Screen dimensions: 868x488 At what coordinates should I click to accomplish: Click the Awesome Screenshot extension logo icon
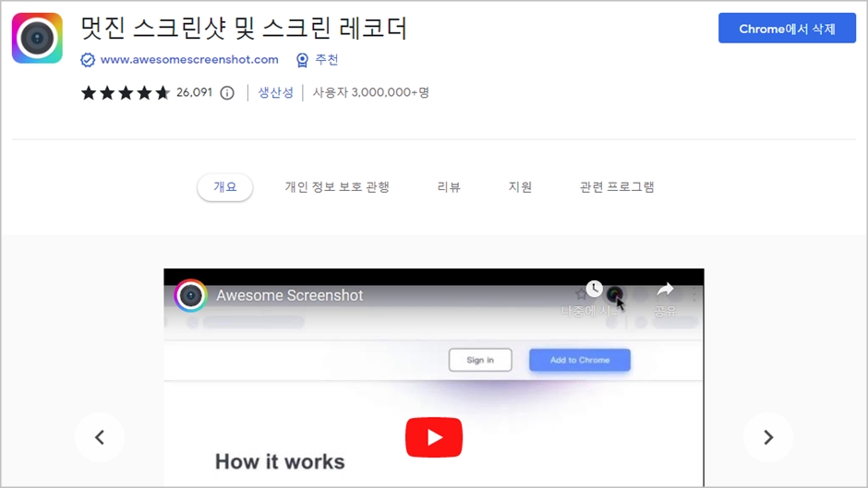pyautogui.click(x=37, y=38)
